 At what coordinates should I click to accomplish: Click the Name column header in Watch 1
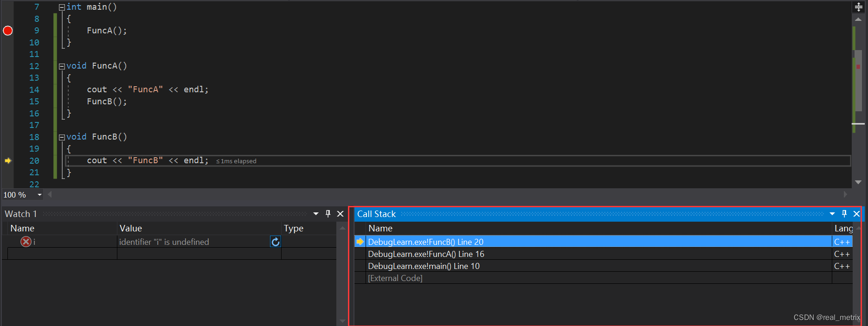pos(62,228)
